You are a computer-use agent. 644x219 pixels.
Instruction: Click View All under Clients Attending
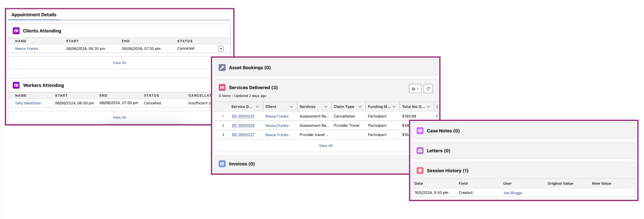point(119,63)
